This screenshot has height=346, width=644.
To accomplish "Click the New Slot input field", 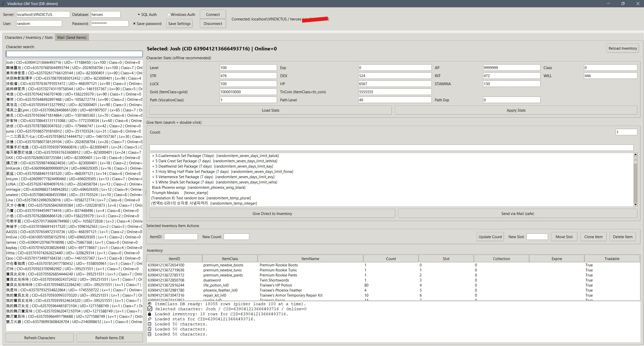I will (537, 237).
